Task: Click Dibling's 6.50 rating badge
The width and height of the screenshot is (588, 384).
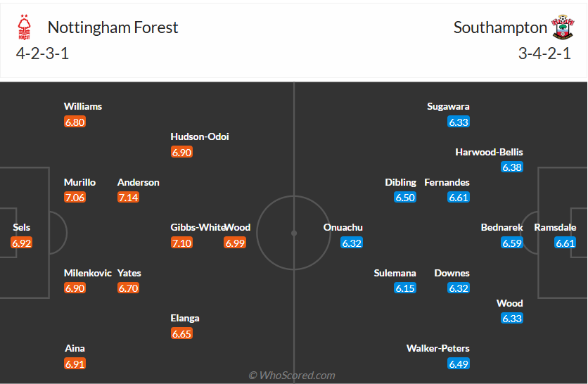Action: click(x=405, y=198)
